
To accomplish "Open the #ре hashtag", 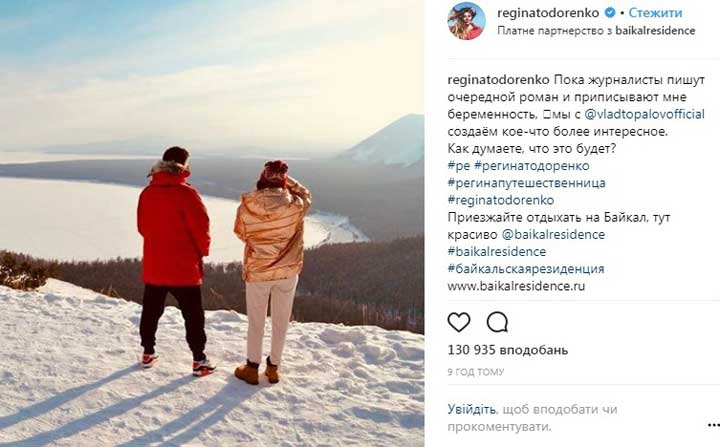I will (459, 166).
